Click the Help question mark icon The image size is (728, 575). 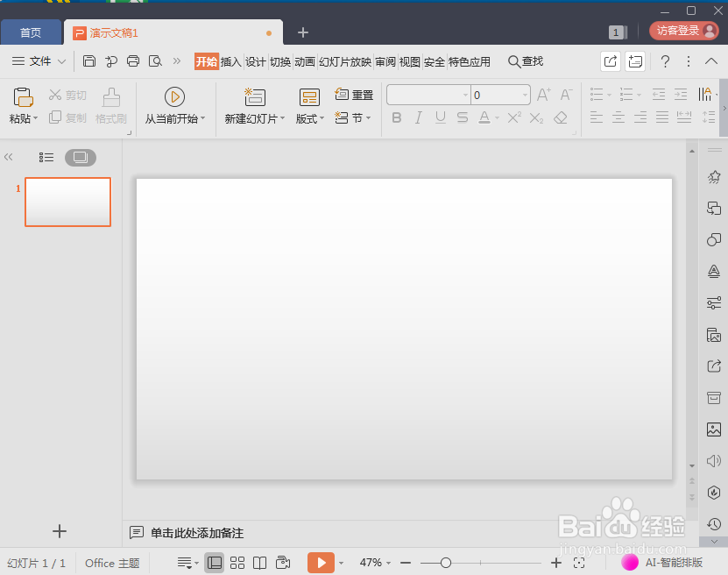665,61
